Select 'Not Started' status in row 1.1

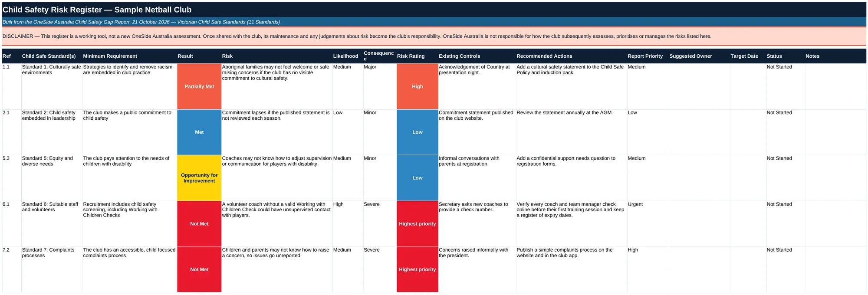pyautogui.click(x=786, y=86)
